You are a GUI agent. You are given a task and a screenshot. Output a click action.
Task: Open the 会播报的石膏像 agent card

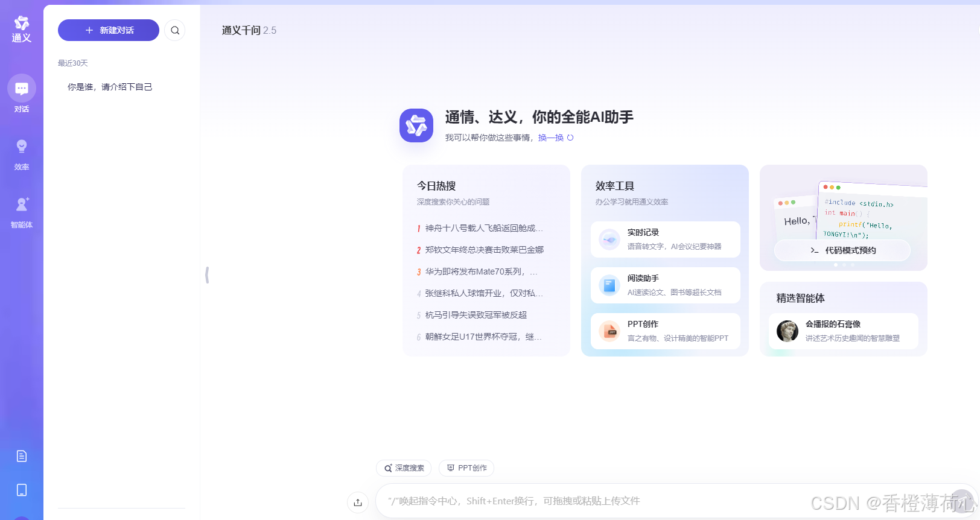[x=844, y=331]
